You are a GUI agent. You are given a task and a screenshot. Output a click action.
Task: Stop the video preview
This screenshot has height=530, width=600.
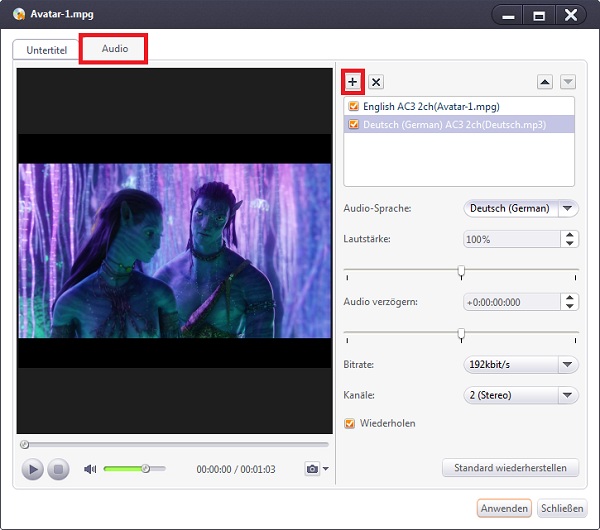(x=58, y=469)
